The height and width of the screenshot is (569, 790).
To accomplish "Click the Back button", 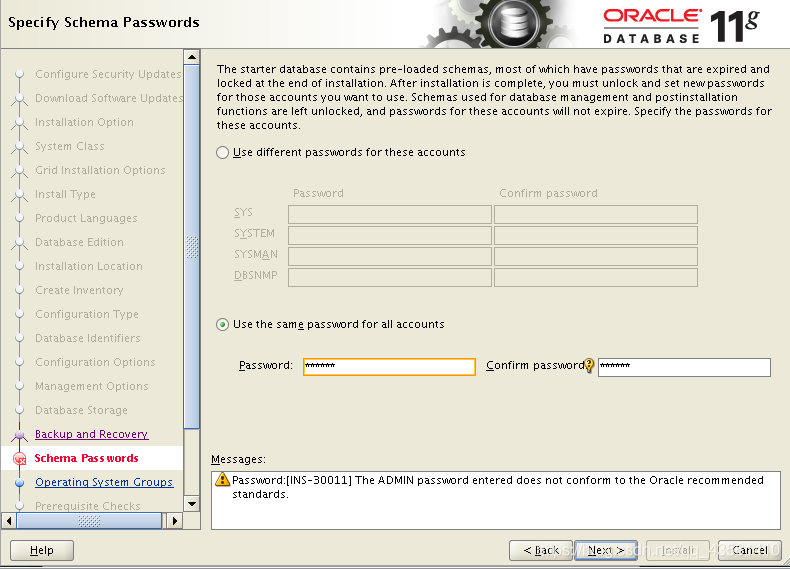I will point(541,550).
